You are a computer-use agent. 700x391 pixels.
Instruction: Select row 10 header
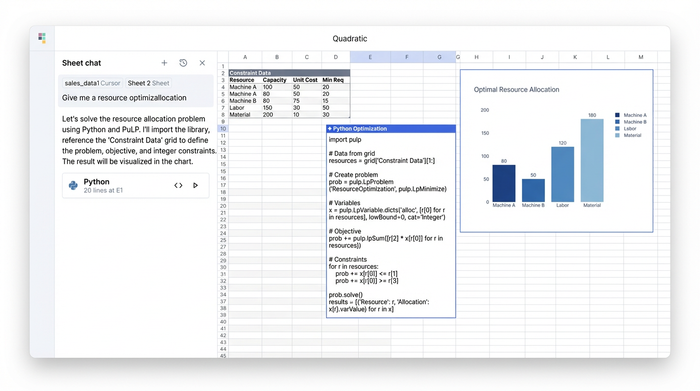click(x=223, y=129)
